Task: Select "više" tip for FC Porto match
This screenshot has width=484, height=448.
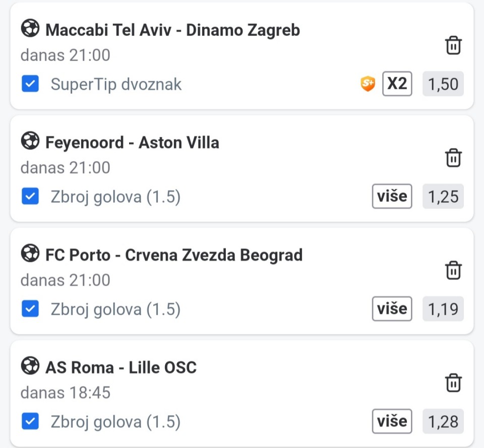Action: [392, 309]
